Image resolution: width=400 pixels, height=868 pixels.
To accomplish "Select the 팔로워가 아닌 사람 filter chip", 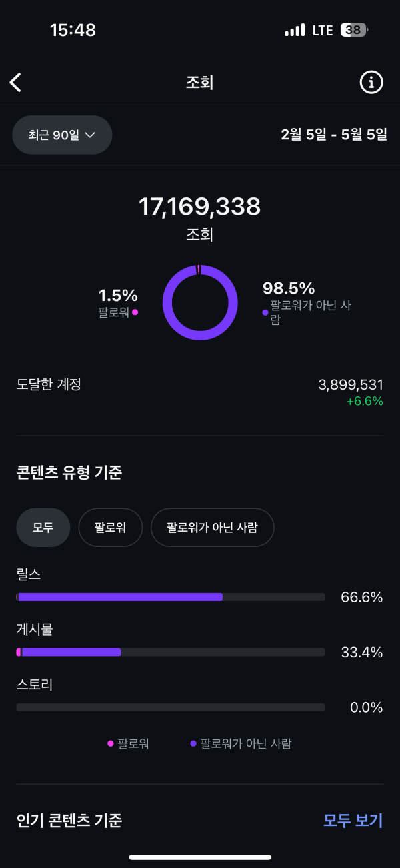I will [x=212, y=528].
